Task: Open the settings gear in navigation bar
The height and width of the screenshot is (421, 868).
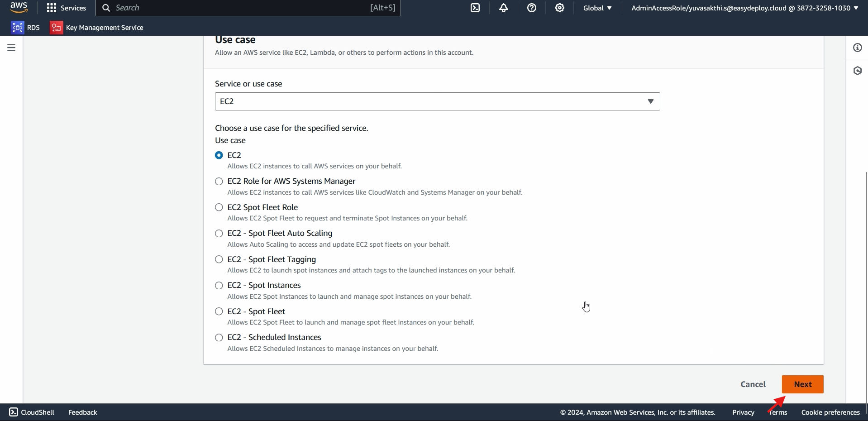Action: (560, 8)
